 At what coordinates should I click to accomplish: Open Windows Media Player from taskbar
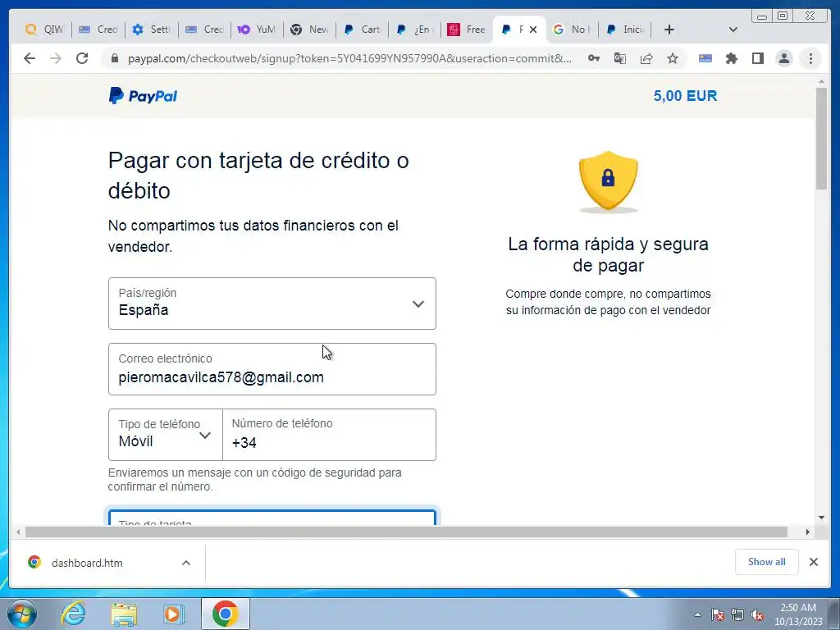tap(174, 614)
